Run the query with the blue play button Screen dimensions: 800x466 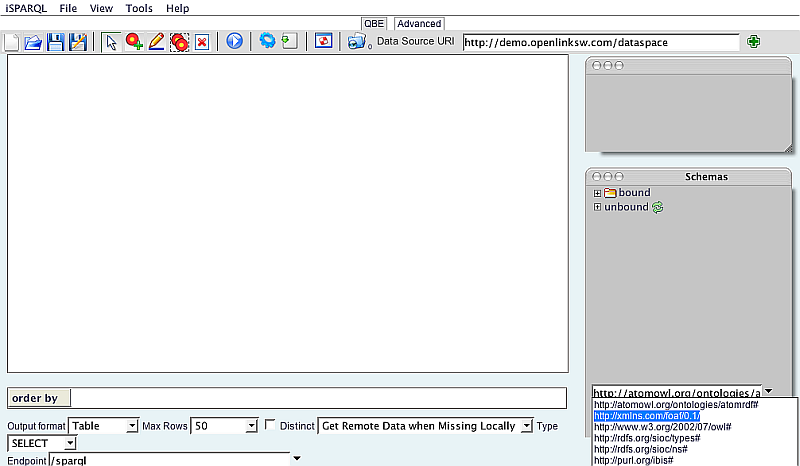[x=234, y=41]
